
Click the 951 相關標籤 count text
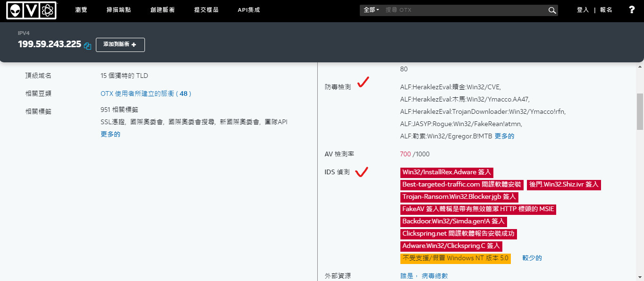[x=119, y=110]
